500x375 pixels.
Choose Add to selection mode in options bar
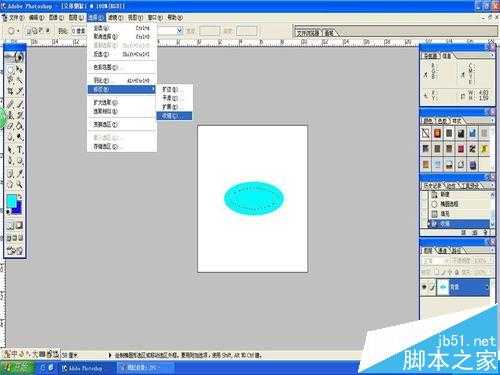click(x=35, y=31)
